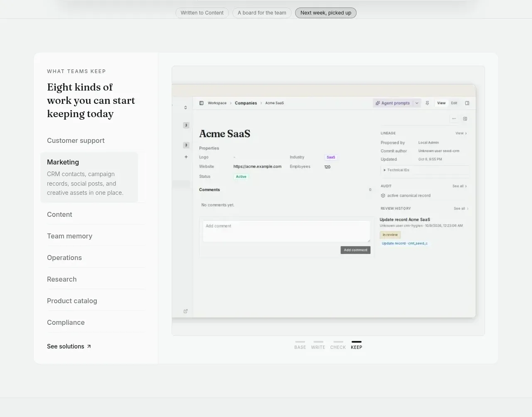Viewport: 532px width, 417px height.
Task: Jump to the CHECK slide indicator
Action: click(x=338, y=345)
